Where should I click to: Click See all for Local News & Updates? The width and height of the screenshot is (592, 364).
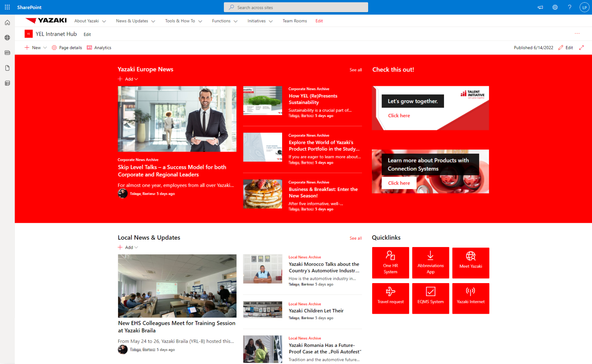(355, 238)
